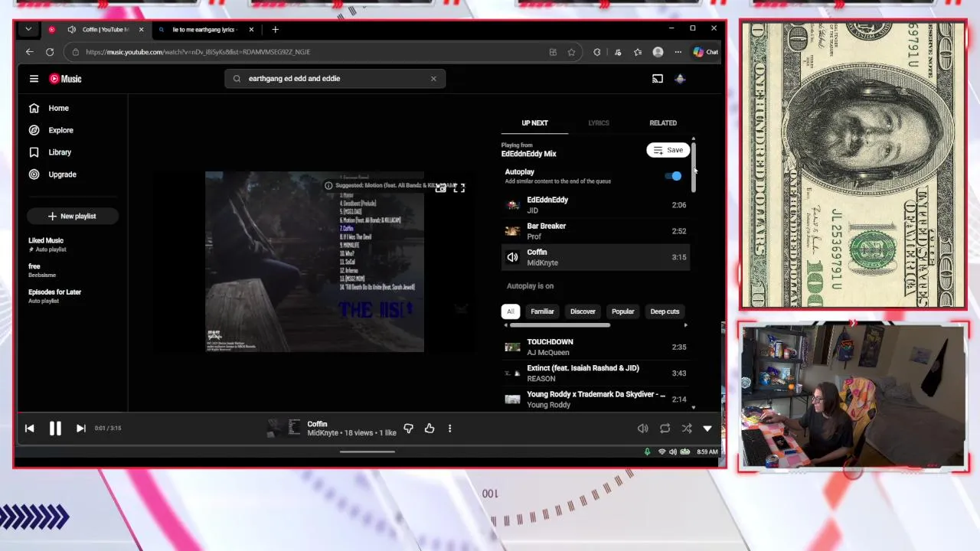This screenshot has height=551, width=980.
Task: Switch to the LYRICS tab
Action: click(599, 122)
